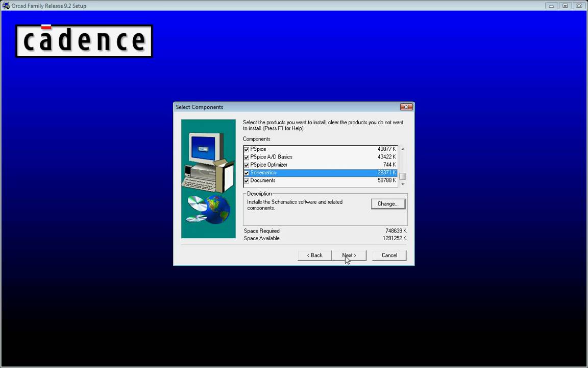Select the PSpice Optimizer list row
This screenshot has height=368, width=588.
[x=321, y=165]
